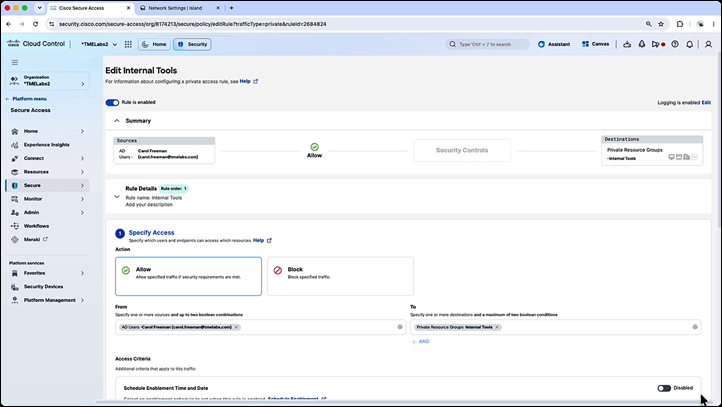Click the Security Controls summary box
Viewport: 722px width, 407px height.
click(x=462, y=151)
